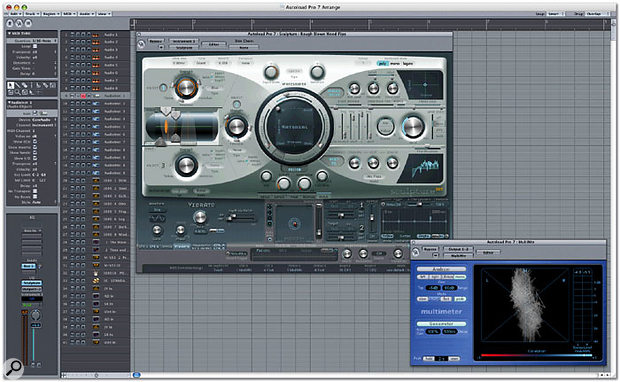The height and width of the screenshot is (382, 620).
Task: Open the Region local menu
Action: (51, 14)
